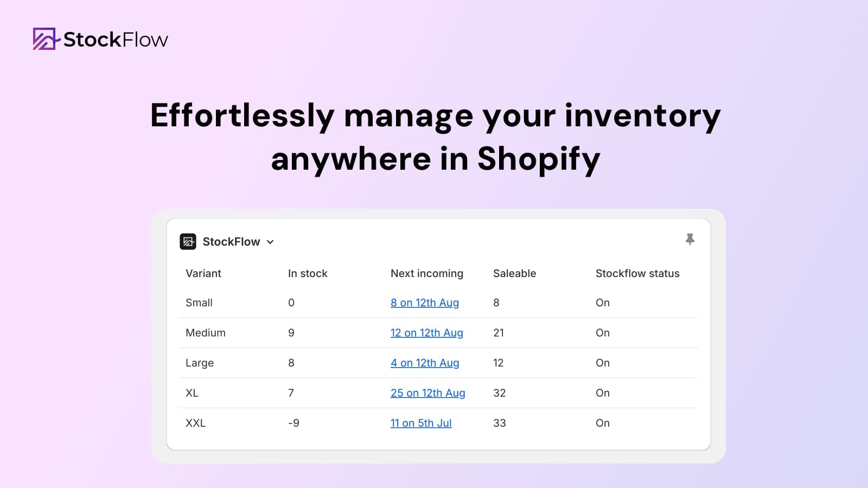Open the StockFlow card title menu
This screenshot has height=488, width=868.
pyautogui.click(x=231, y=242)
